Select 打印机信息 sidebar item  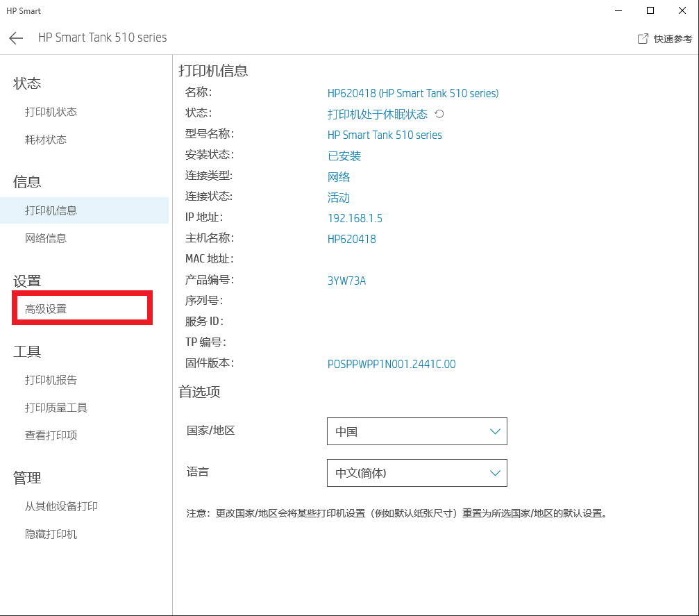(51, 210)
